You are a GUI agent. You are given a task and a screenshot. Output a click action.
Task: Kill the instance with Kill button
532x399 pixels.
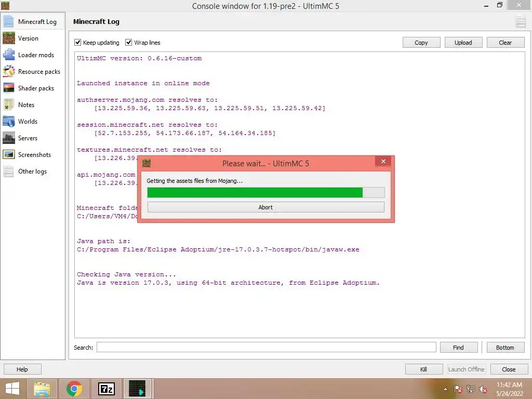424,369
